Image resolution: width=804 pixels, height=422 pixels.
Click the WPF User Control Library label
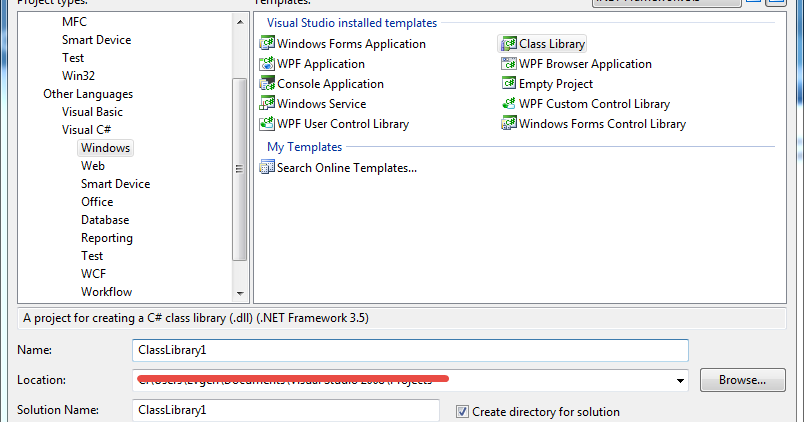coord(343,124)
